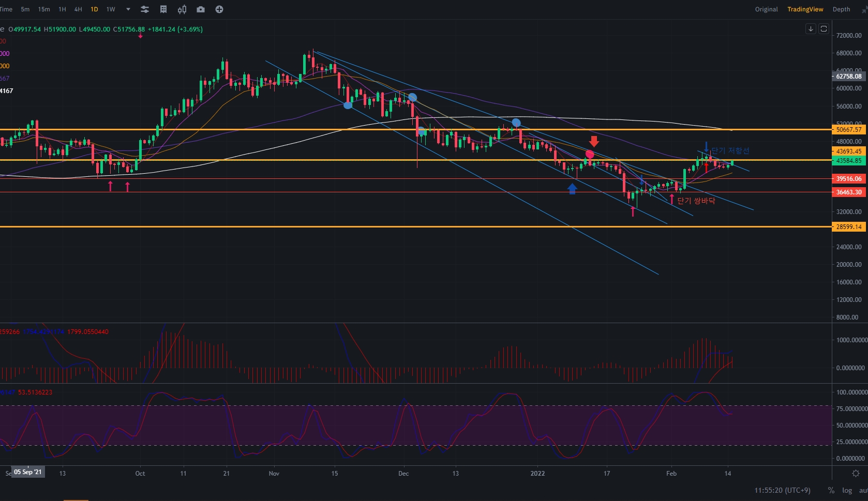The width and height of the screenshot is (868, 501).
Task: Toggle percentage scale mode
Action: point(831,490)
